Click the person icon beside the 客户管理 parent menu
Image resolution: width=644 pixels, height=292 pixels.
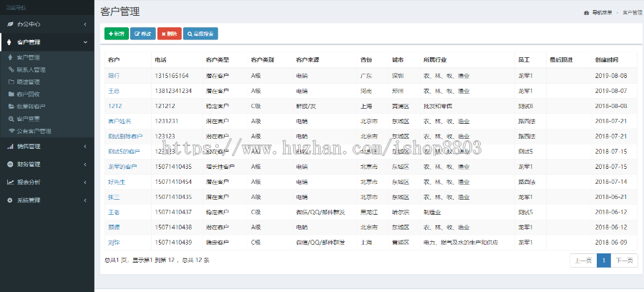tap(9, 42)
